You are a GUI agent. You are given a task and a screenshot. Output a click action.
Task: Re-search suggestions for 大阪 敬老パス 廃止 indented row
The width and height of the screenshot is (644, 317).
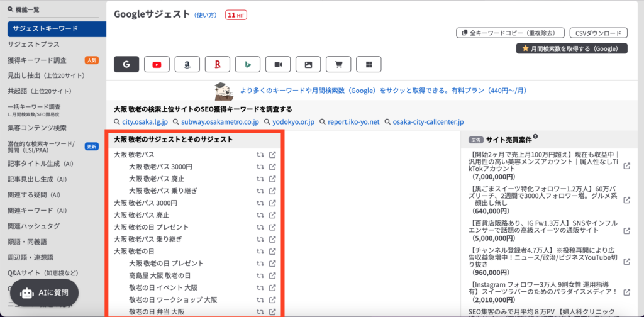[x=260, y=179]
